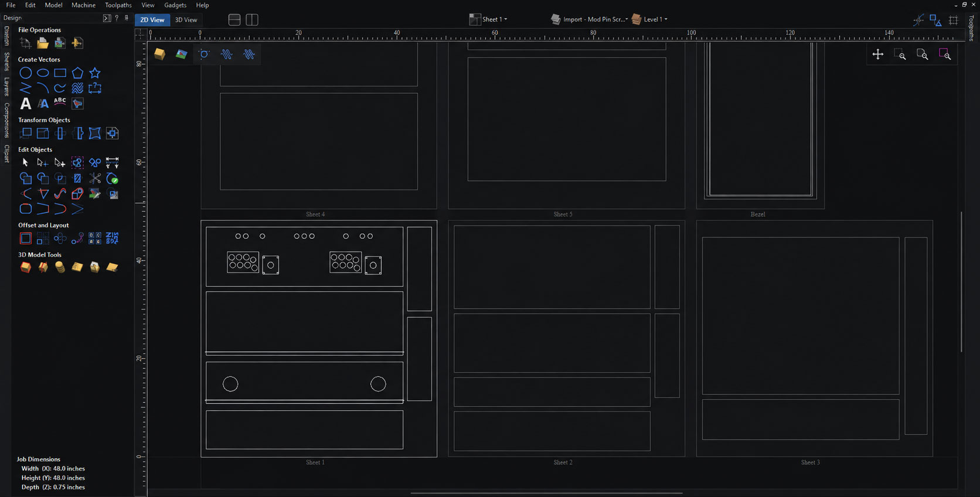The image size is (980, 497).
Task: Select the Draw Curve tool
Action: 60,88
